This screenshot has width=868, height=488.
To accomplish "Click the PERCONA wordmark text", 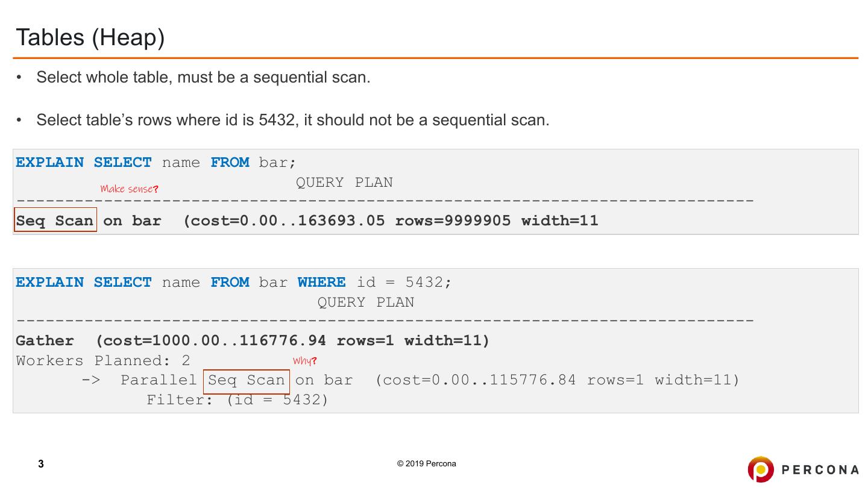I will (820, 470).
